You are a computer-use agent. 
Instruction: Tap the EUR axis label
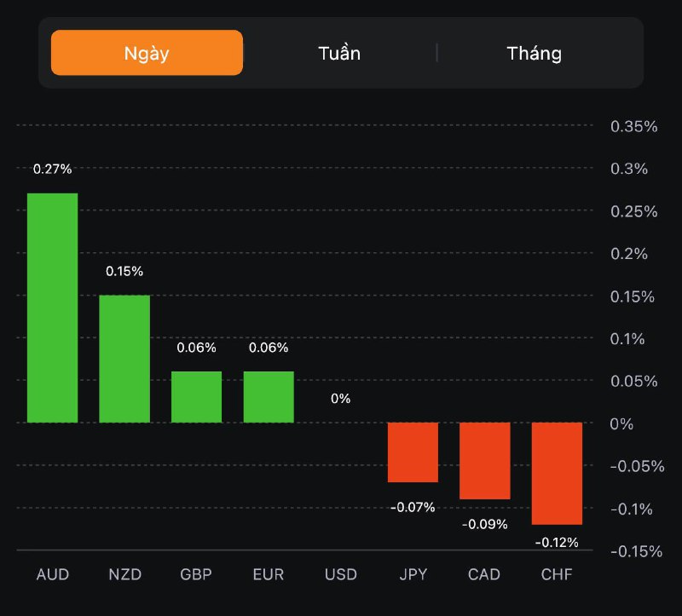269,574
